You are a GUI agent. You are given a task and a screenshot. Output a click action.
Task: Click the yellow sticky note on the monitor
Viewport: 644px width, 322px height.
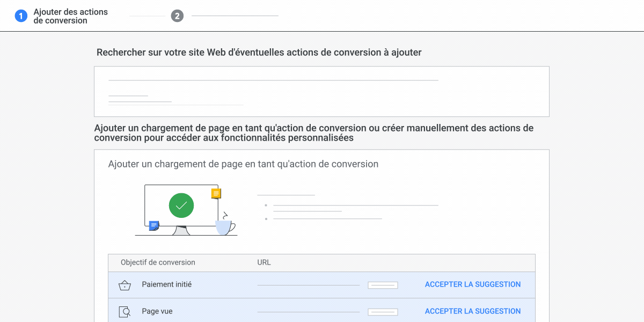[216, 193]
